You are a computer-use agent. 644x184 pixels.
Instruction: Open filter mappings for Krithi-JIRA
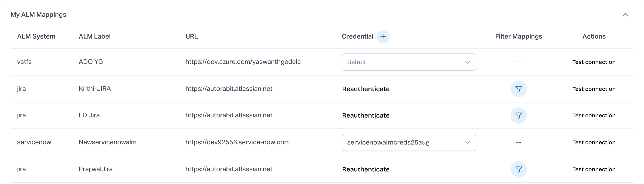click(519, 89)
